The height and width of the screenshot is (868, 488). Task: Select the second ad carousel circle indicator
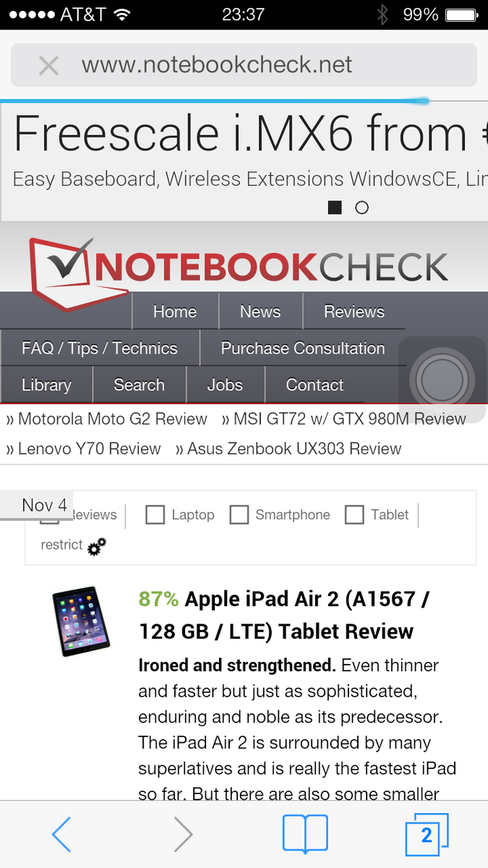(362, 208)
